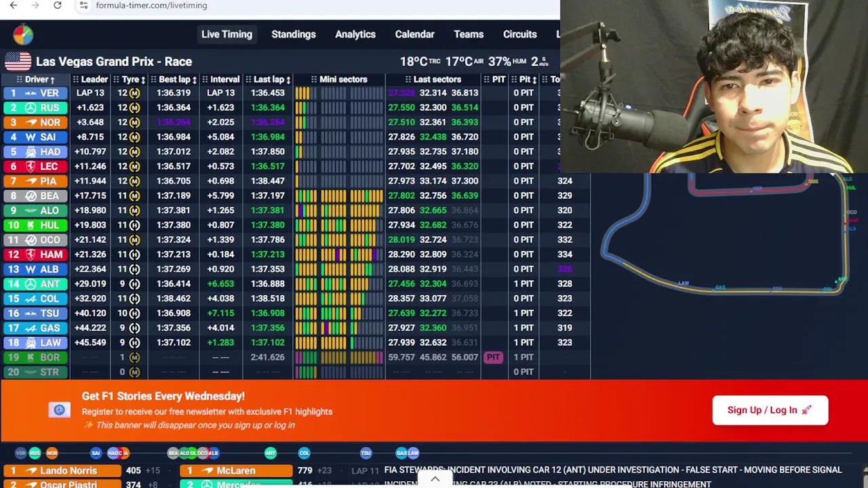
Task: Select the COL driver badge
Action: click(x=35, y=299)
